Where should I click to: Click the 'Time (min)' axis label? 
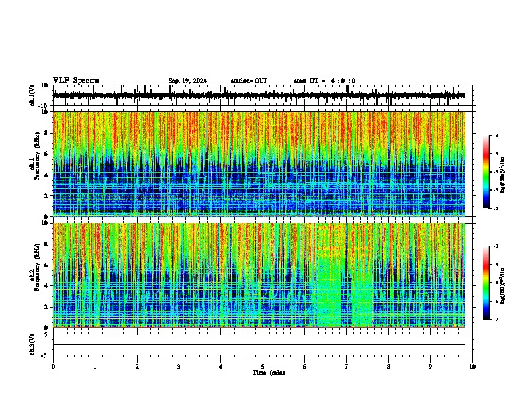click(x=269, y=373)
